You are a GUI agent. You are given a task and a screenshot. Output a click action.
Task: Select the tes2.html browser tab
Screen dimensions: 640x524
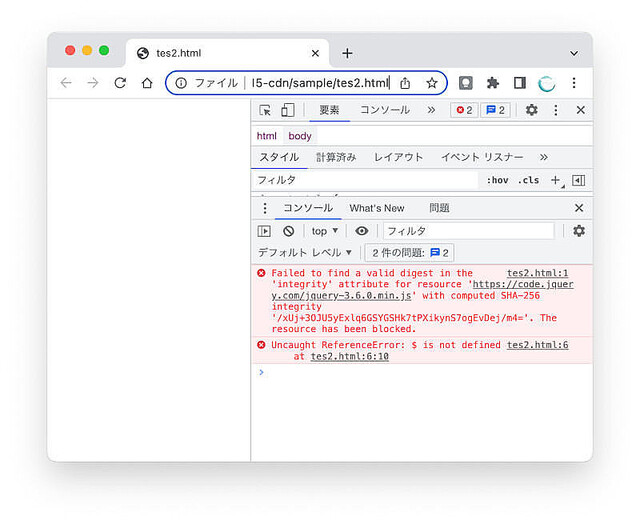tap(228, 53)
